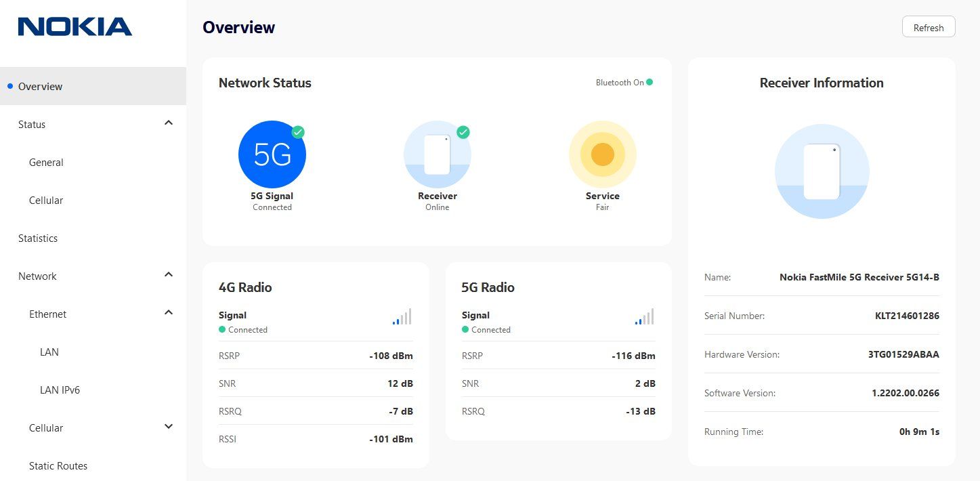Click the green check badge on 5G Signal

point(298,132)
